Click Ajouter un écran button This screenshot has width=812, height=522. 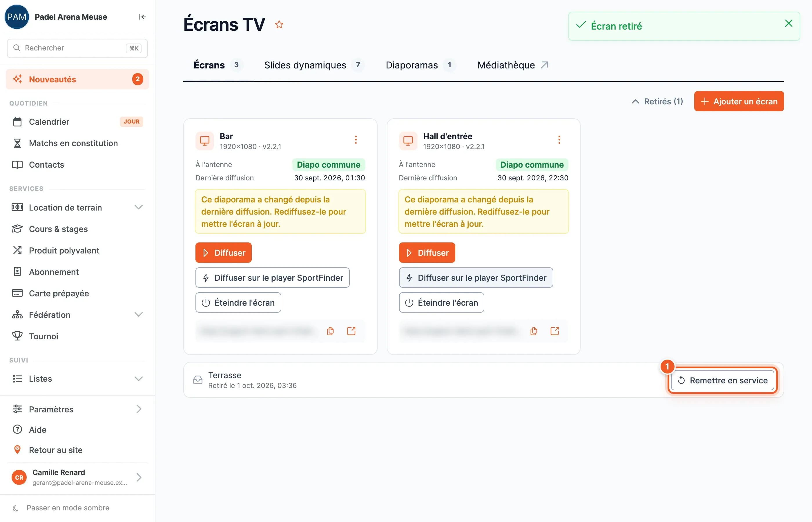(739, 101)
